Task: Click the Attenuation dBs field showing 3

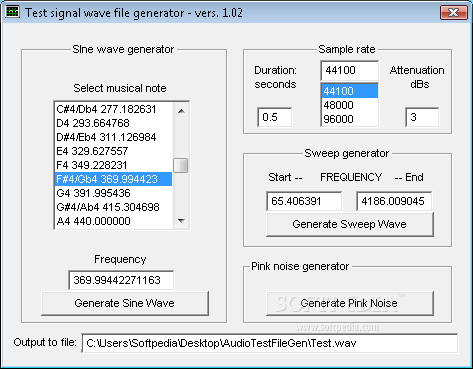Action: coord(422,117)
